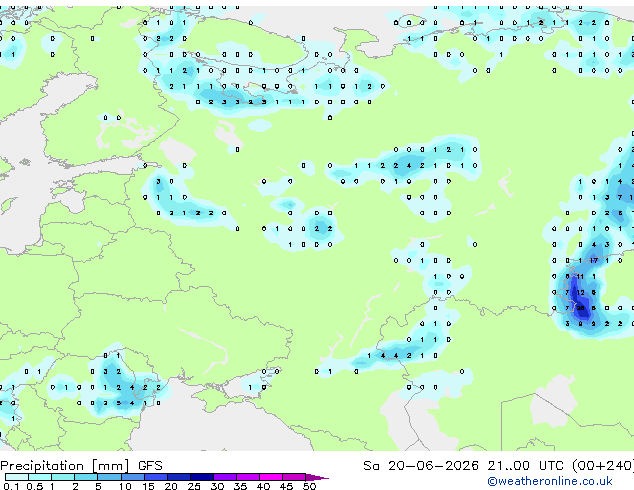The height and width of the screenshot is (490, 634).
Task: Click the 10–15 mm legend swatch
Action: [133, 477]
